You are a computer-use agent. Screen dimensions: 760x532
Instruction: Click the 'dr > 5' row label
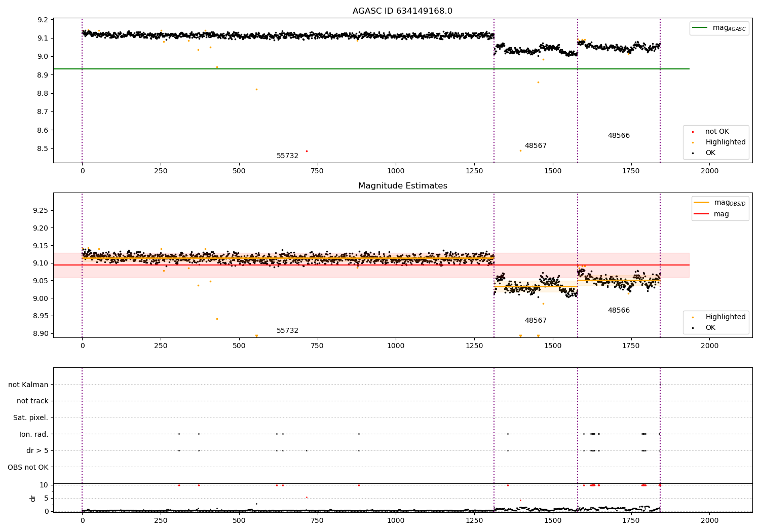tap(37, 450)
